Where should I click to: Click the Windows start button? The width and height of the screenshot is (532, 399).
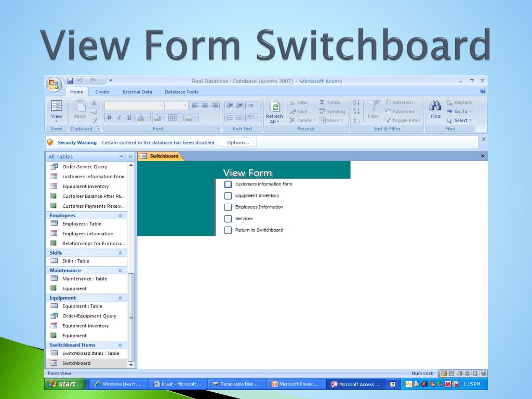(x=64, y=384)
